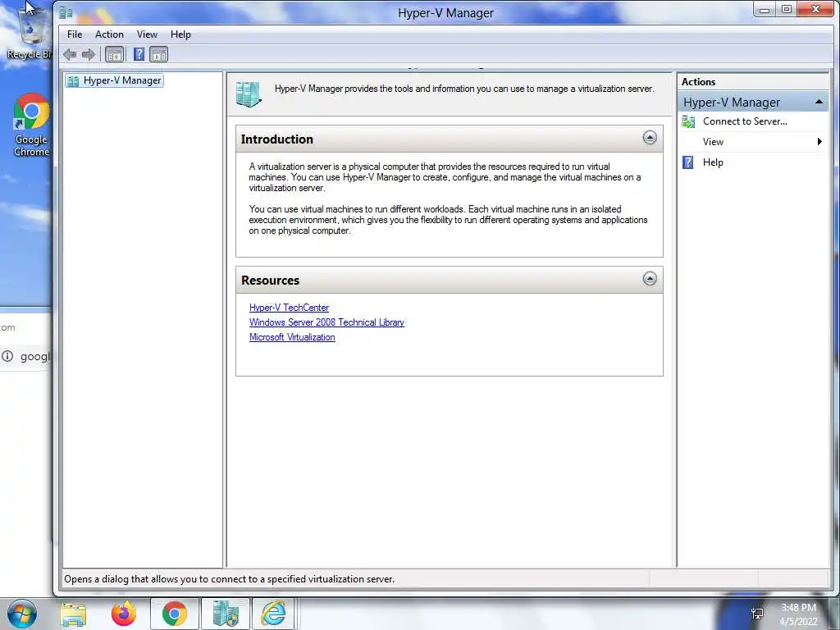This screenshot has height=630, width=840.
Task: Open the View menu in menu bar
Action: (147, 34)
